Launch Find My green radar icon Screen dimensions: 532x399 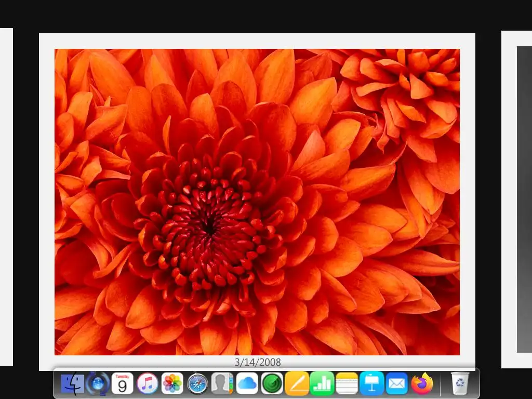[272, 383]
